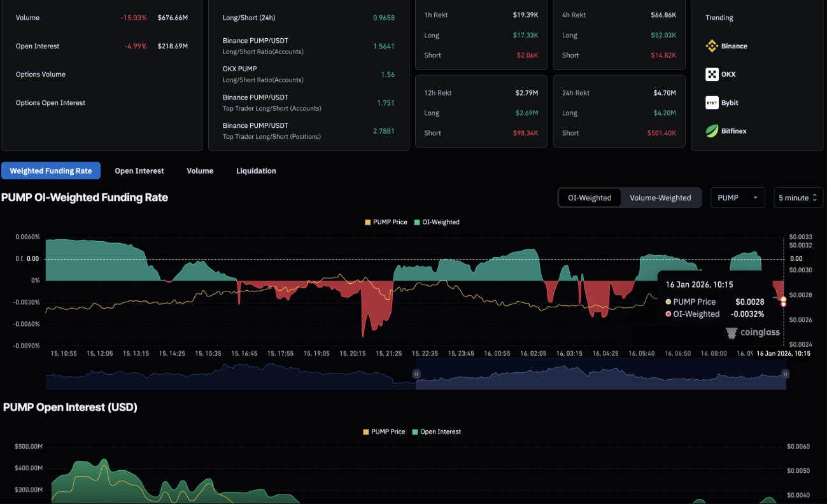The image size is (827, 504).
Task: Switch to Volume-Weighted funding rate
Action: click(660, 198)
